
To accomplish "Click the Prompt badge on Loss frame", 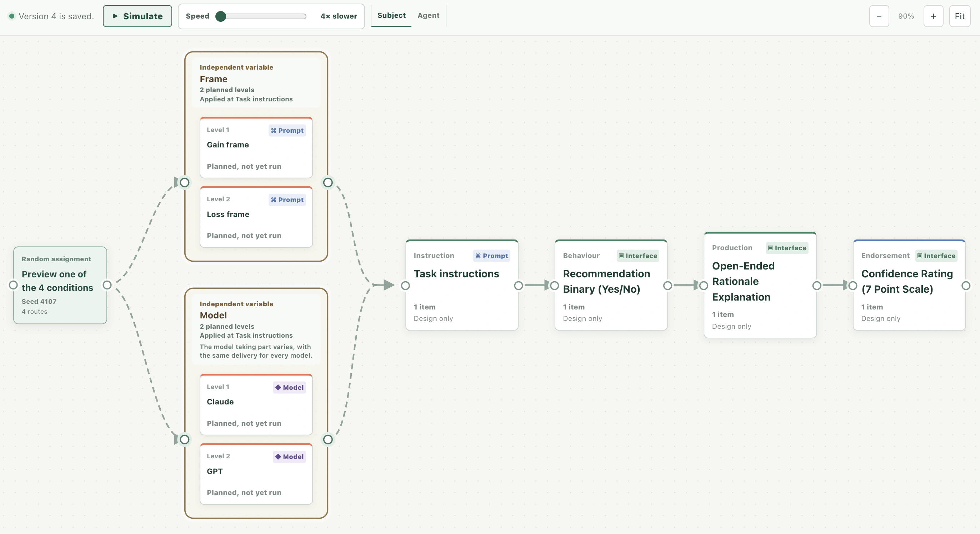I will pyautogui.click(x=287, y=200).
